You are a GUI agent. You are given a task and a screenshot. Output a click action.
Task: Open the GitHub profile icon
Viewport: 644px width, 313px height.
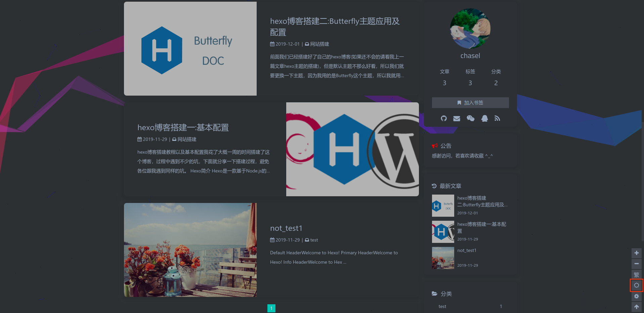point(444,118)
